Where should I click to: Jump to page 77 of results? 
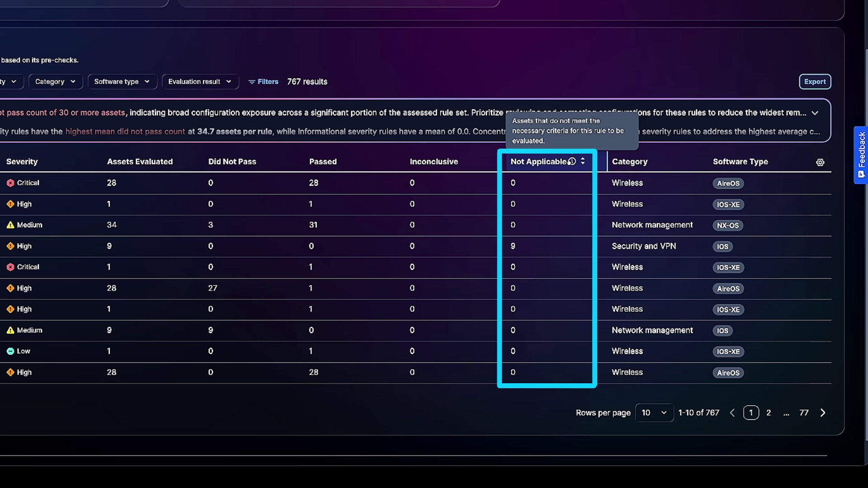point(804,413)
